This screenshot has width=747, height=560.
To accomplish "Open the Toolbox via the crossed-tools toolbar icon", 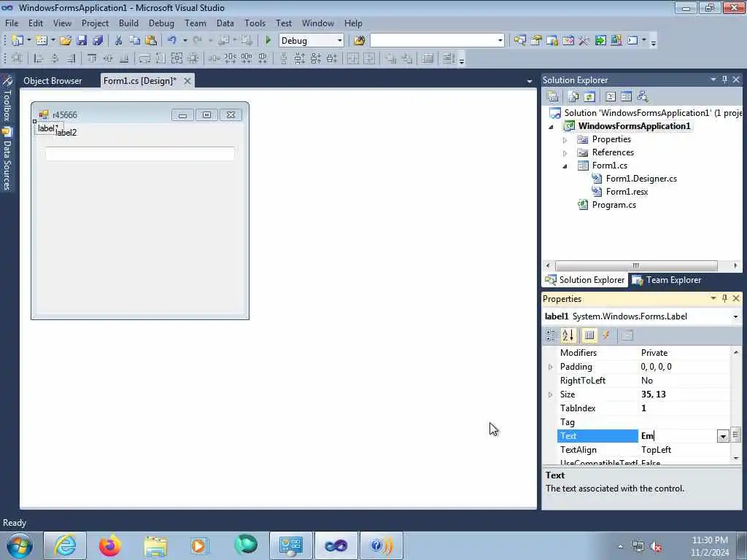I will (x=584, y=41).
